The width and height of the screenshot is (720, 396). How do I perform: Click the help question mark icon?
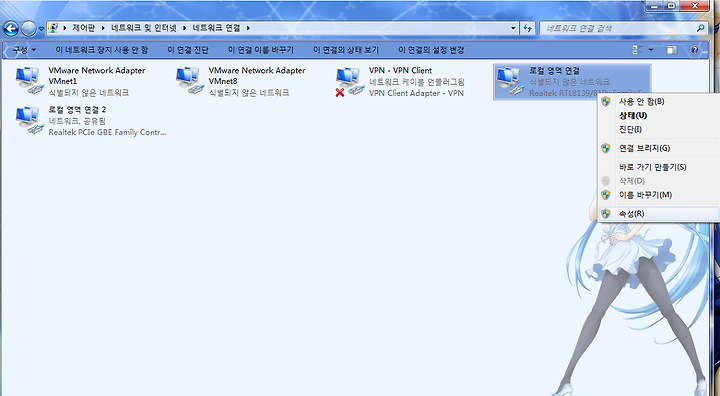click(694, 50)
